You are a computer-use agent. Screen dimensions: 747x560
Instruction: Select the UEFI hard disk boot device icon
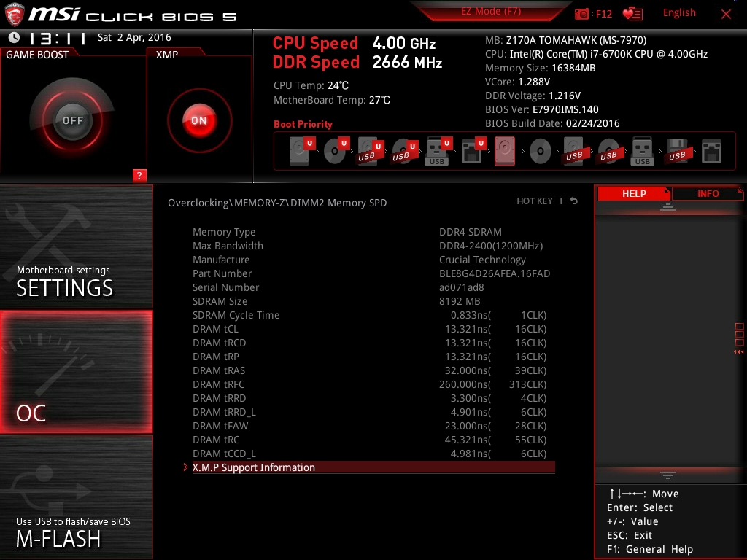(303, 150)
